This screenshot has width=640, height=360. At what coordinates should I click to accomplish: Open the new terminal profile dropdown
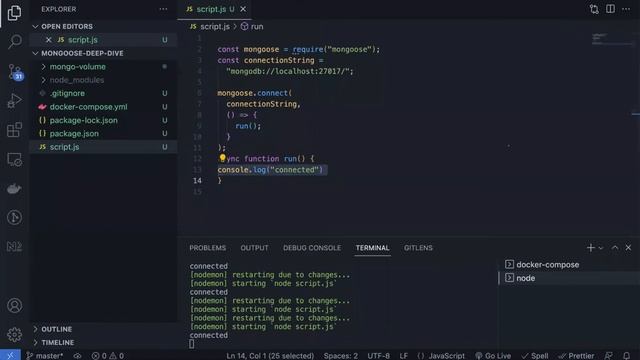pos(601,248)
